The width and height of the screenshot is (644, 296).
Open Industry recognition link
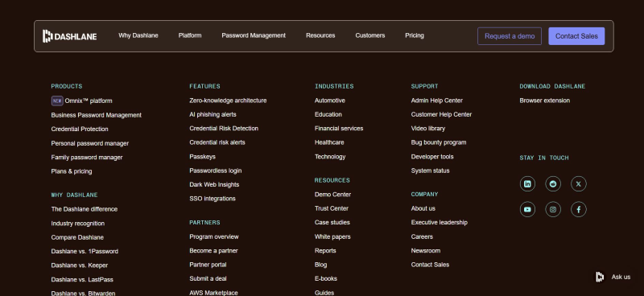tap(77, 224)
